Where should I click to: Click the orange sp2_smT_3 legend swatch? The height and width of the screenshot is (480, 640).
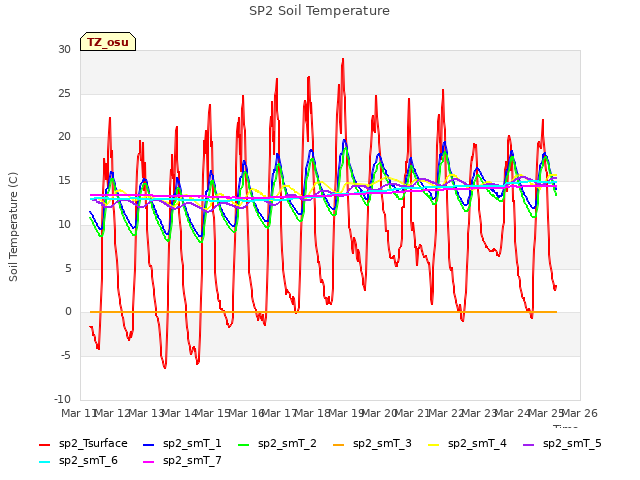tap(339, 444)
